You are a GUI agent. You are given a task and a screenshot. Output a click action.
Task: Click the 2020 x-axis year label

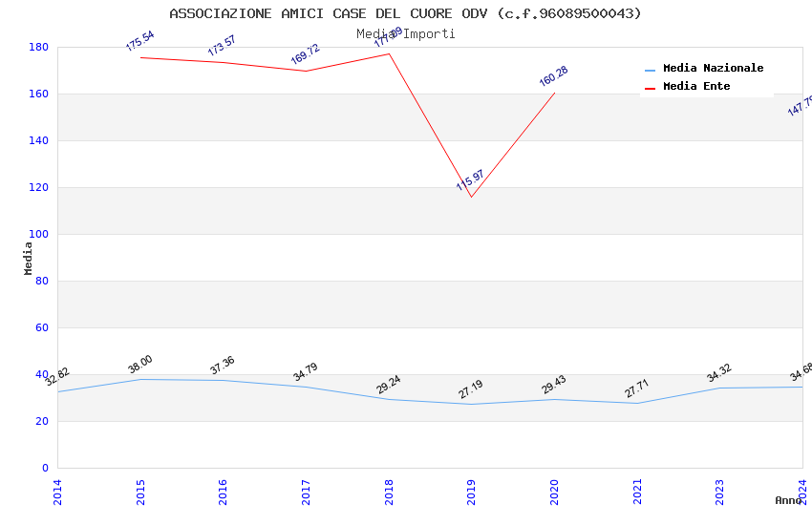point(554,492)
